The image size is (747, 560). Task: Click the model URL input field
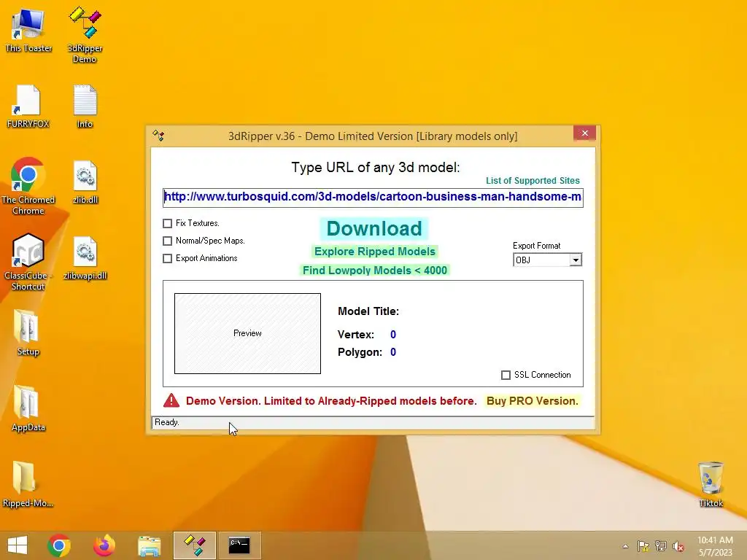(373, 197)
